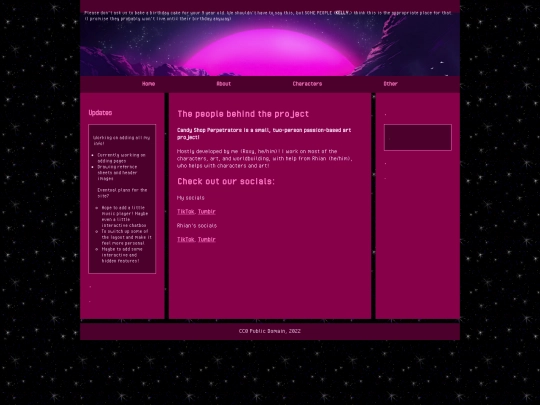540x405 pixels.
Task: Open the About nav link
Action: (x=224, y=84)
